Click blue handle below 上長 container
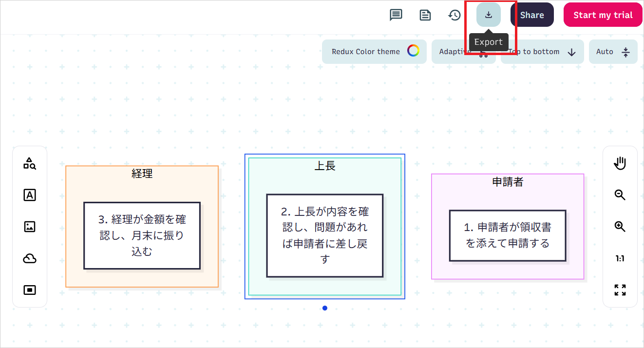The height and width of the screenshot is (348, 644). point(325,308)
